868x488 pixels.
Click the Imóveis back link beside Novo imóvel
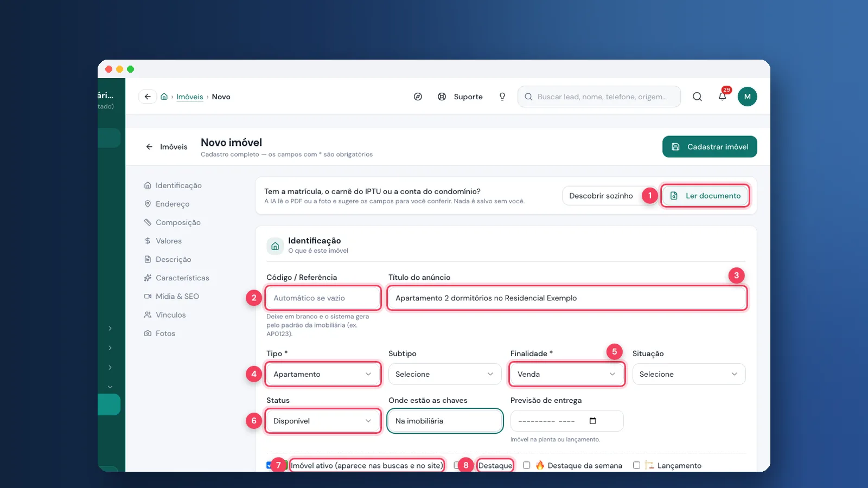coord(167,147)
